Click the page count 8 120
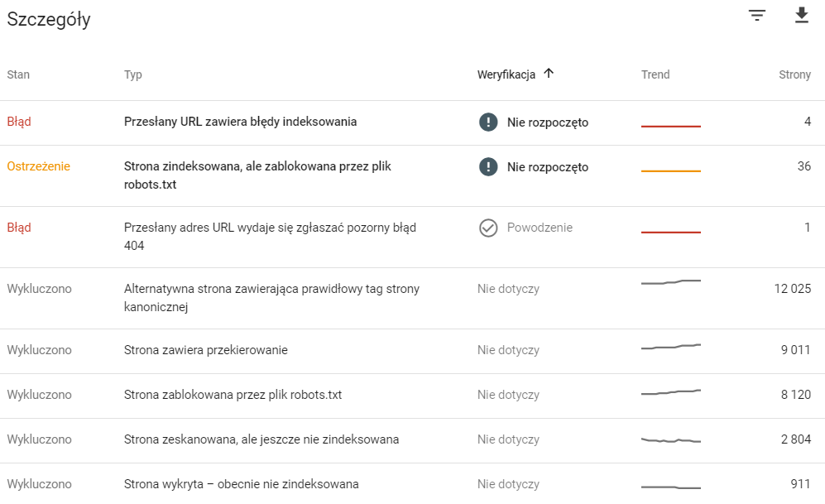 (x=796, y=395)
